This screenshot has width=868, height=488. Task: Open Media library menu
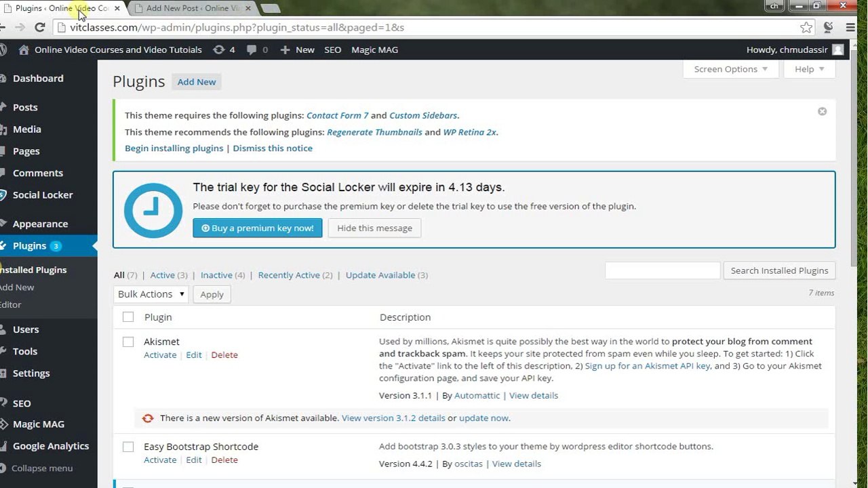(27, 129)
